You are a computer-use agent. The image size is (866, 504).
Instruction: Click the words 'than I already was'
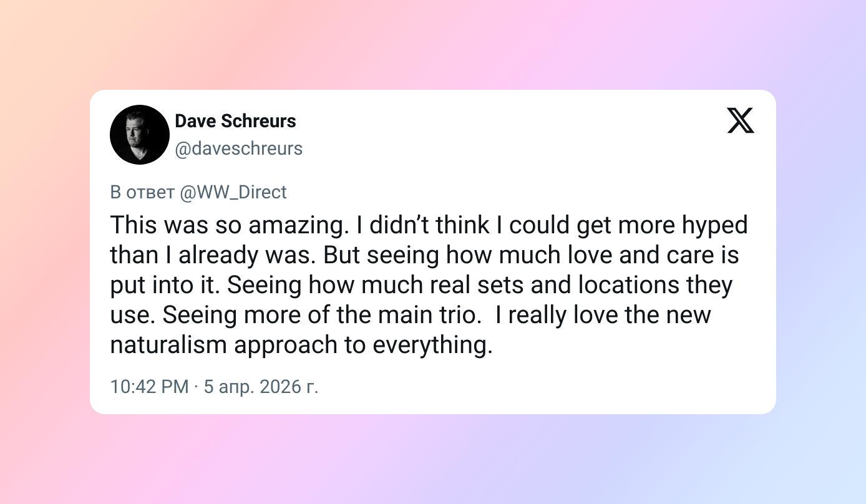coord(212,255)
